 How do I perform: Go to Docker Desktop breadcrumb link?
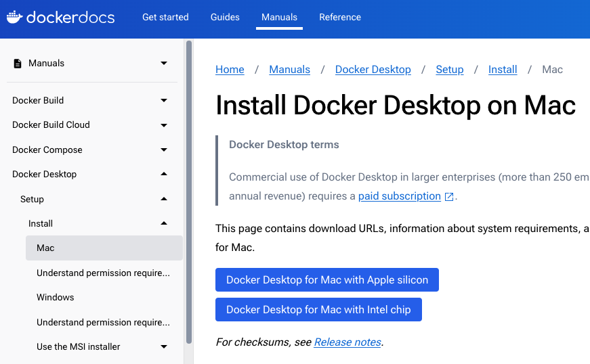pyautogui.click(x=373, y=70)
